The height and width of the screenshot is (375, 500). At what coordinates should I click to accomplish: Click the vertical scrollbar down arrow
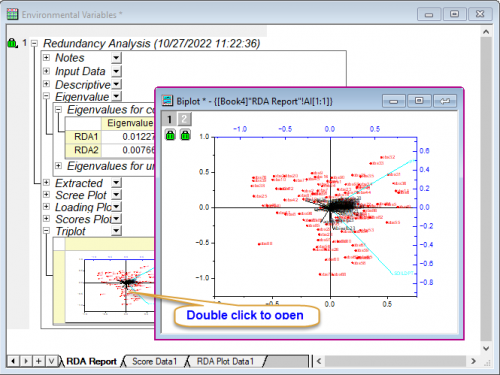tap(486, 348)
